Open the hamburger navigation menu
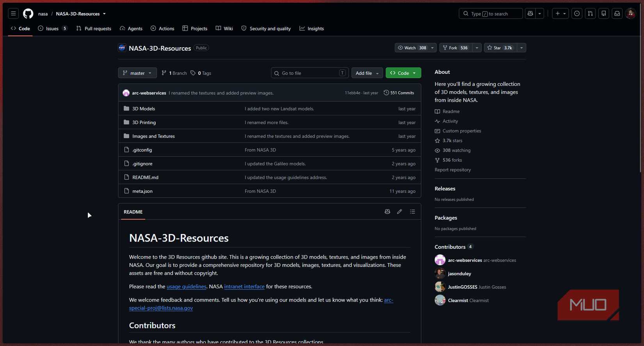Viewport: 644px width, 346px height. [x=13, y=14]
